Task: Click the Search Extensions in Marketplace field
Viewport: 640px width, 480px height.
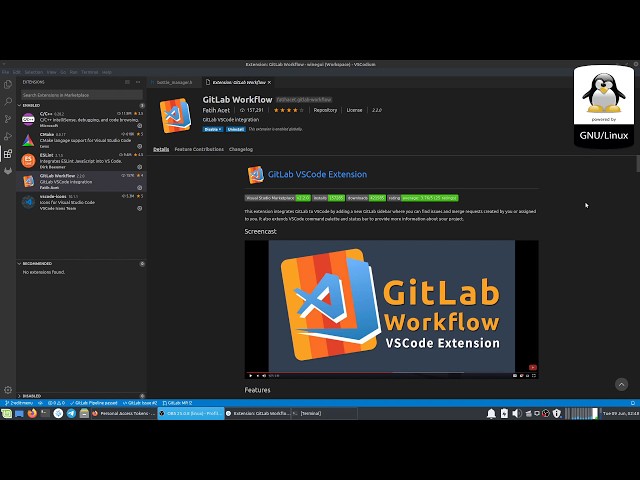Action: tap(82, 95)
